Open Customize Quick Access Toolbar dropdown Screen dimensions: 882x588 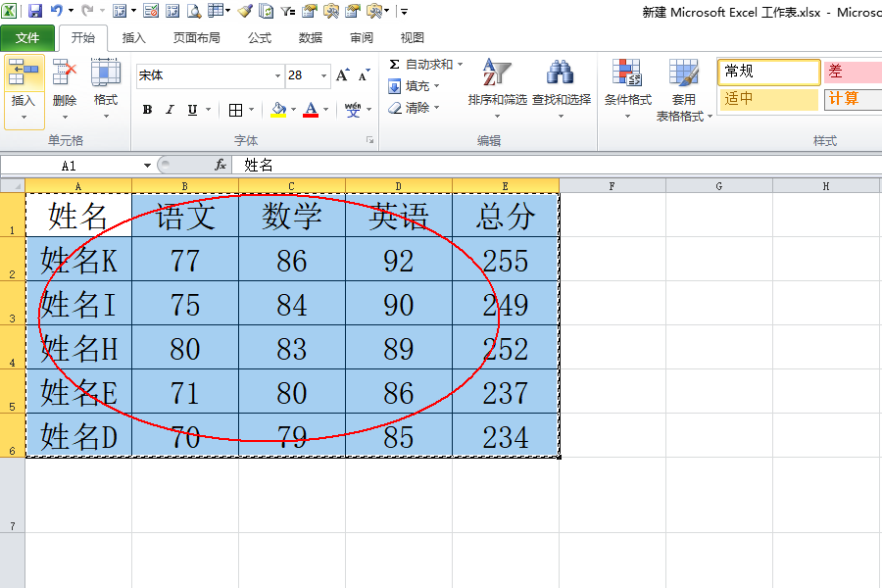(405, 11)
